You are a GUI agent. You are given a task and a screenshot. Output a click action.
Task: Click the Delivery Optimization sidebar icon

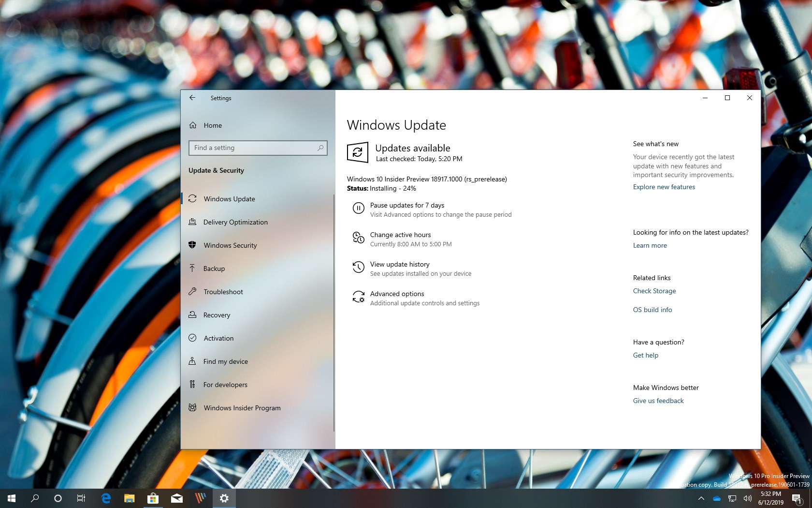click(192, 222)
